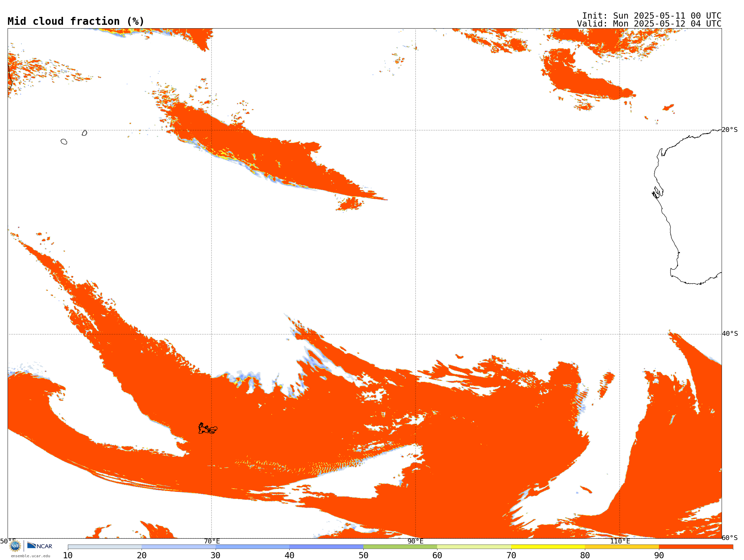Viewport: 744px width, 560px height.
Task: Click the colorbar tick label 90
Action: [x=659, y=555]
